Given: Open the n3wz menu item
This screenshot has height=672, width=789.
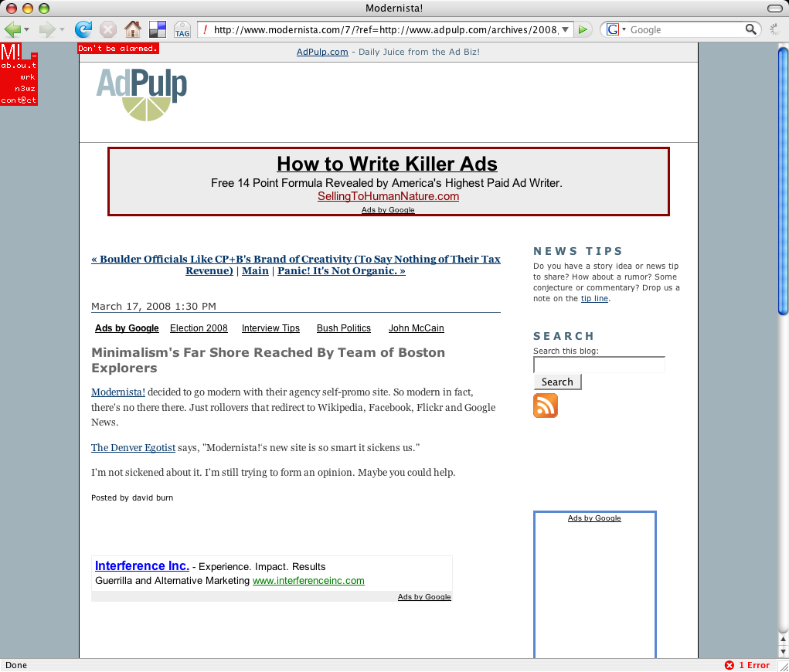Looking at the screenshot, I should click(x=25, y=89).
